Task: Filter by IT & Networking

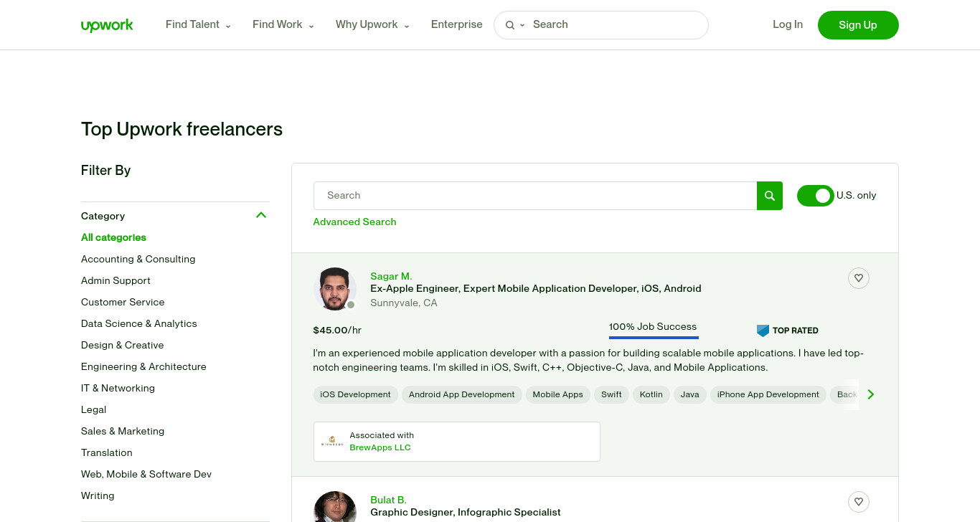Action: [118, 388]
